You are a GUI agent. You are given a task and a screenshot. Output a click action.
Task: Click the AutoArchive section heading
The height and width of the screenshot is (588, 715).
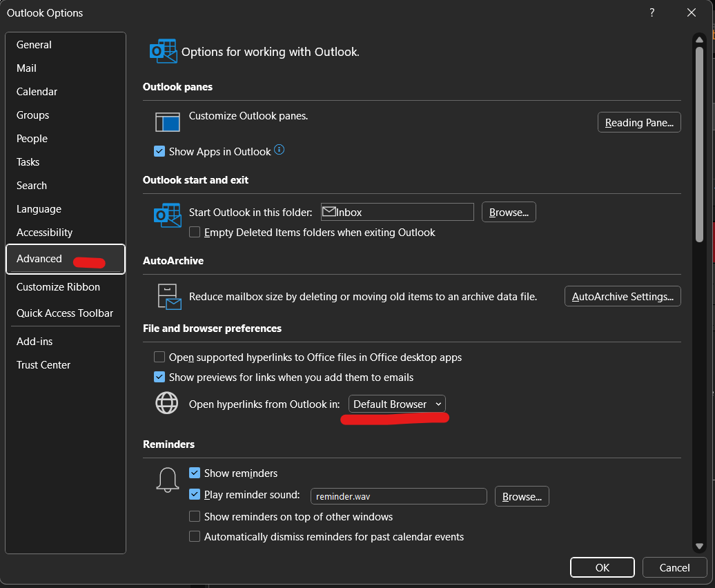point(173,261)
